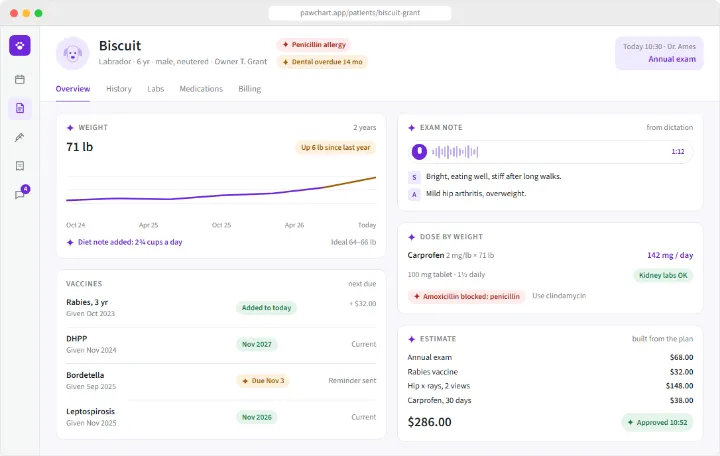This screenshot has width=720, height=456.
Task: Click the 71 lb weight value
Action: click(x=79, y=147)
